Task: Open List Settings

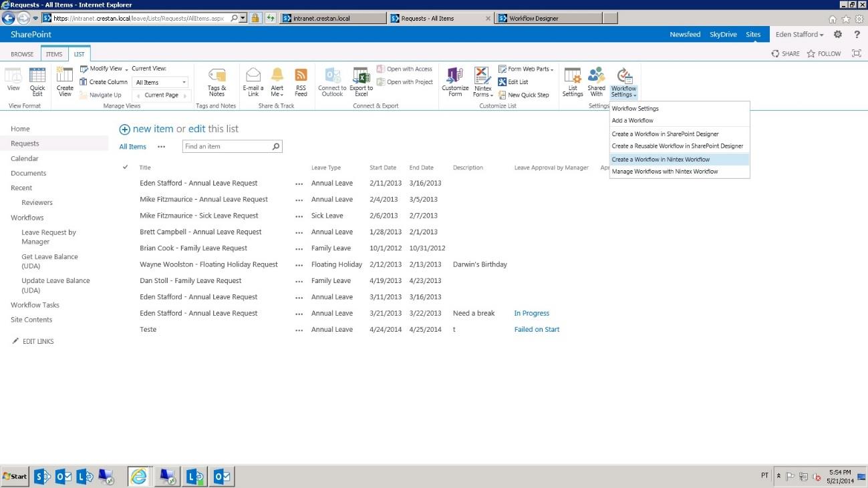Action: (573, 82)
